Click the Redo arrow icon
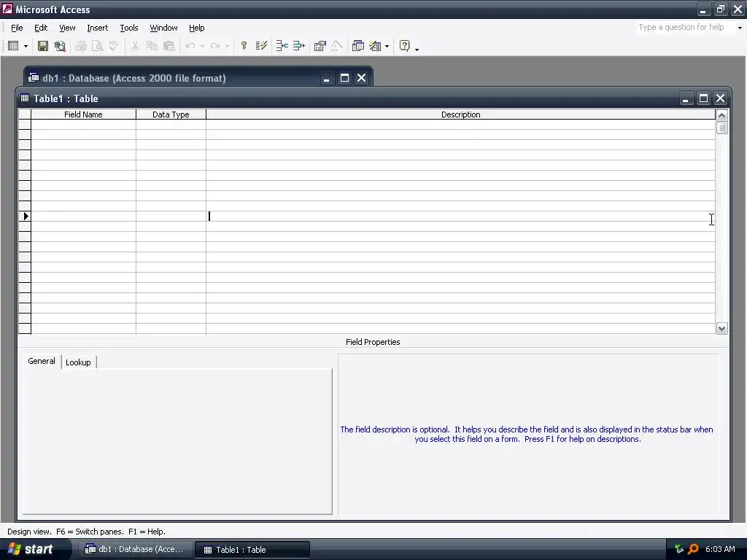The width and height of the screenshot is (747, 560). [x=215, y=46]
